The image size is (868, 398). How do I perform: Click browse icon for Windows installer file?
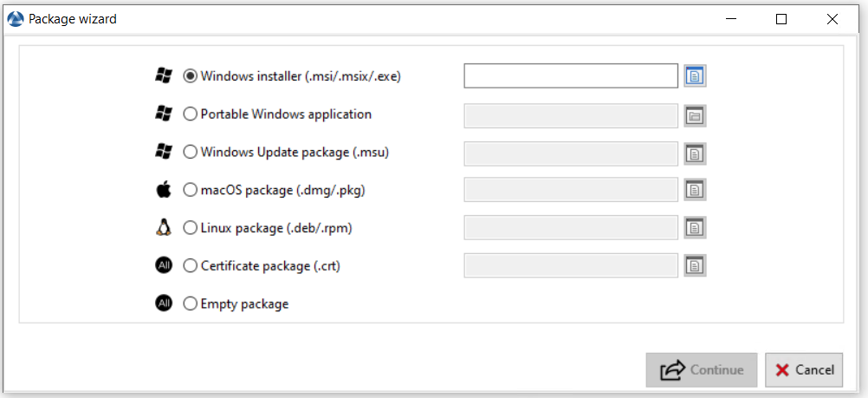[x=695, y=76]
